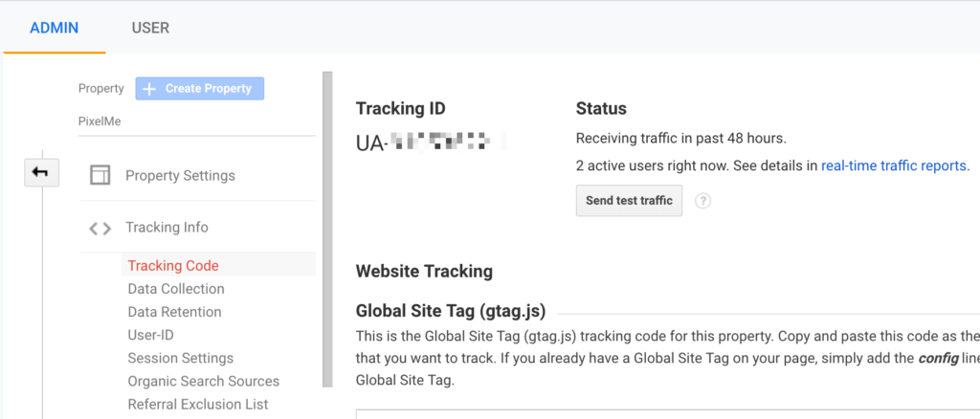Open Data Collection settings
This screenshot has width=980, height=419.
[x=176, y=289]
